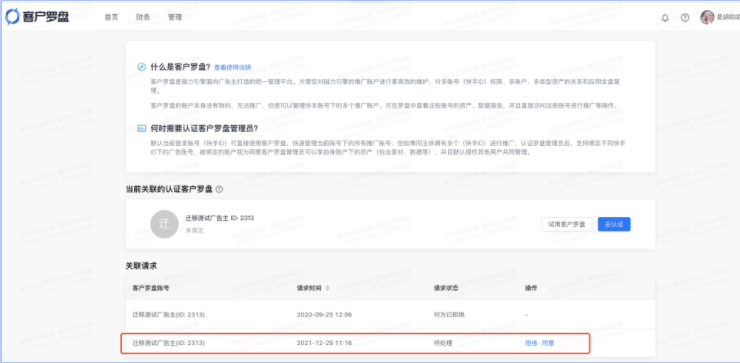740x363 pixels.
Task: Open the 管理 nav item
Action: click(175, 17)
